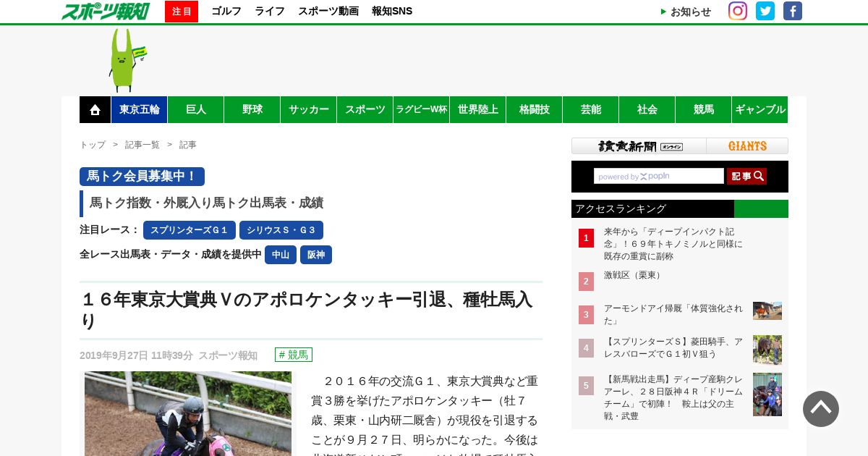868x456 pixels.
Task: Switch to the 巨人 tab
Action: coord(196,110)
